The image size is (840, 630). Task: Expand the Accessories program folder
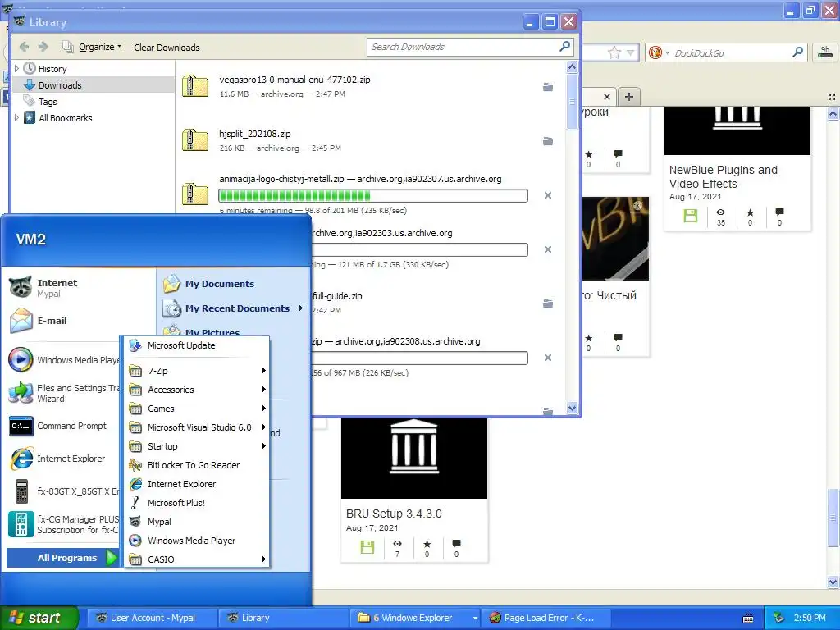point(197,390)
